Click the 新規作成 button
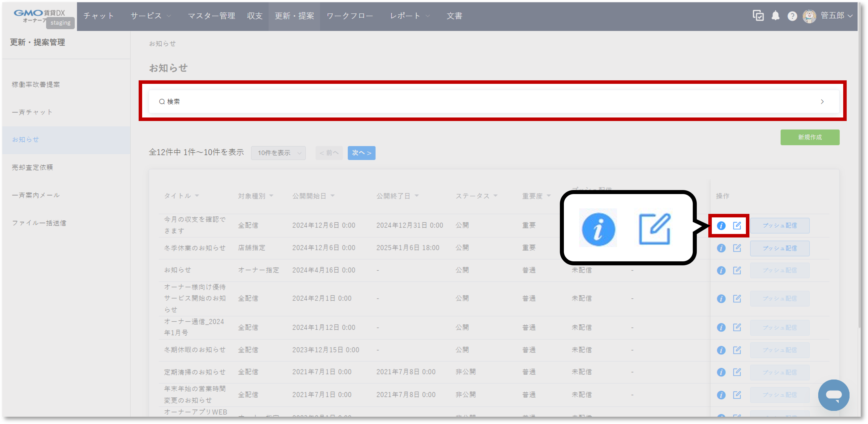 pyautogui.click(x=810, y=137)
